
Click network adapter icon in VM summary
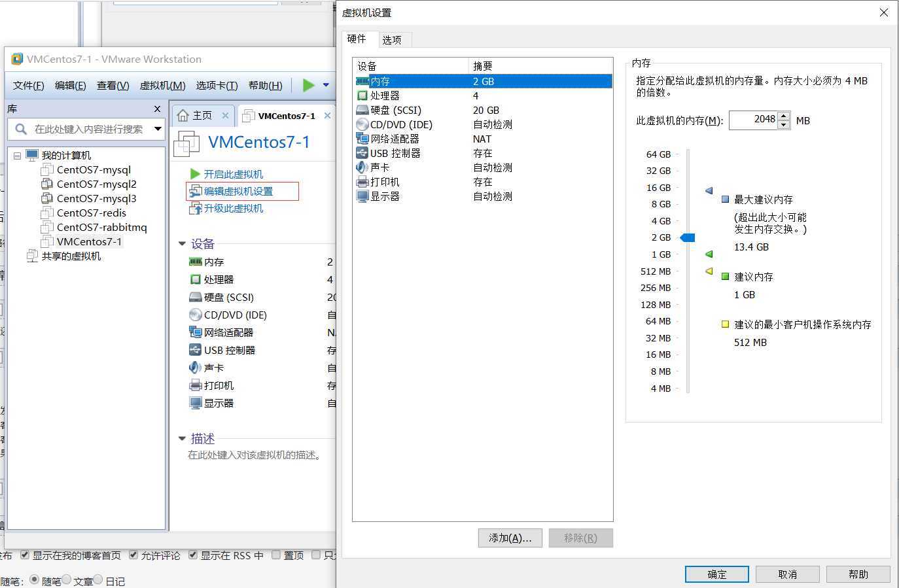(195, 332)
